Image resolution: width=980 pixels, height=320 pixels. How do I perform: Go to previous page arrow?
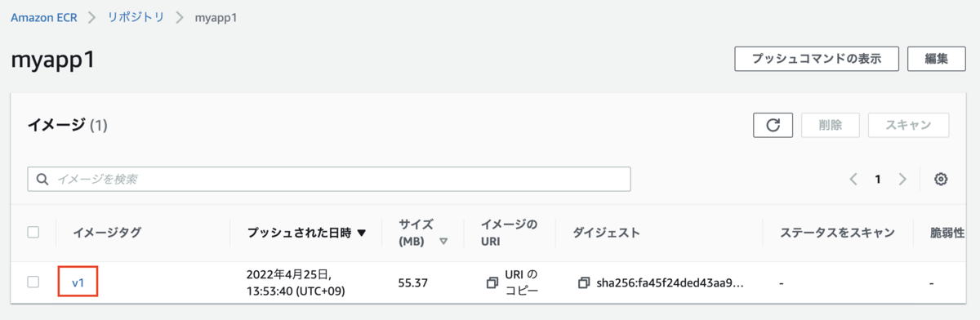853,180
